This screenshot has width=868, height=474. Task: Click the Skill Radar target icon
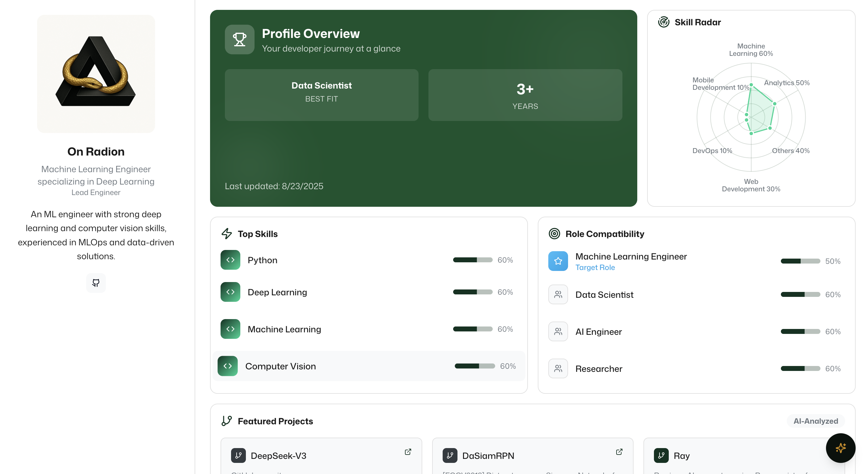[664, 22]
